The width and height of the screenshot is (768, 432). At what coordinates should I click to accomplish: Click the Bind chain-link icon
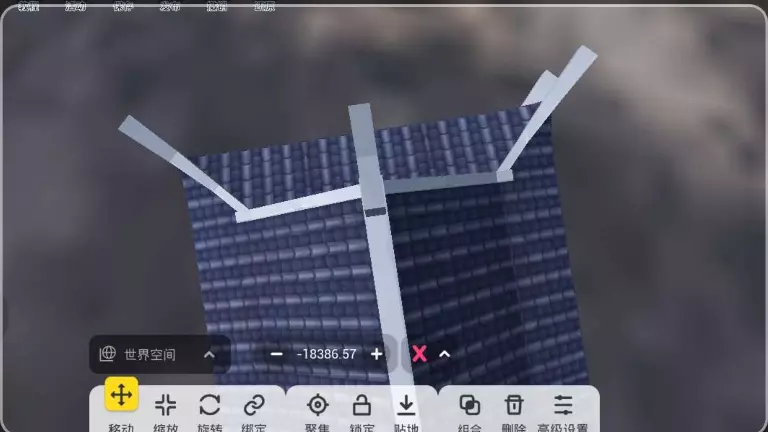click(x=254, y=405)
